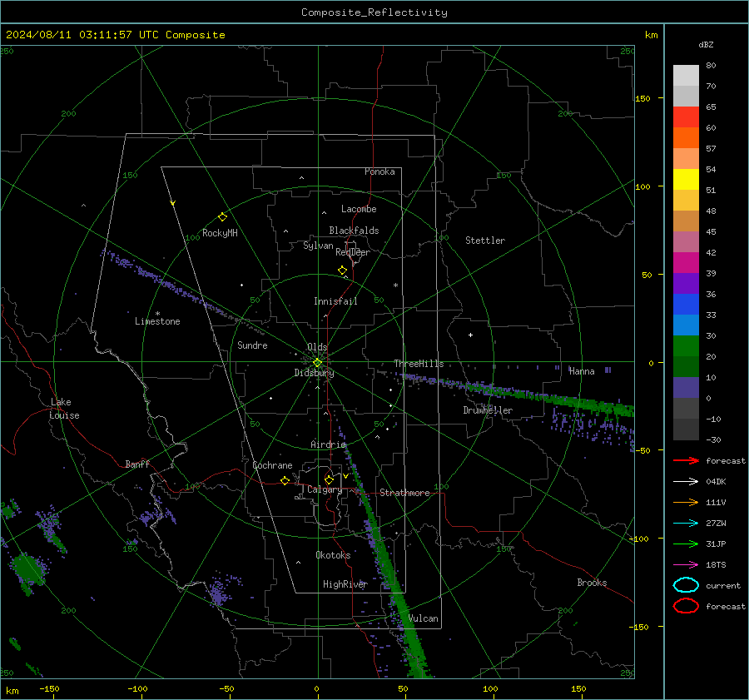The image size is (749, 700).
Task: Pick the magenta 42-39 dBZ swatch
Action: tap(686, 263)
